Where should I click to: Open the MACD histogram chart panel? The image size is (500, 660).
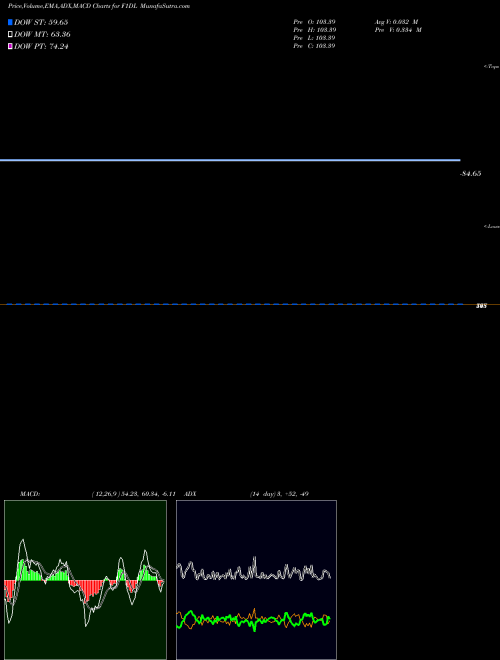tap(85, 580)
